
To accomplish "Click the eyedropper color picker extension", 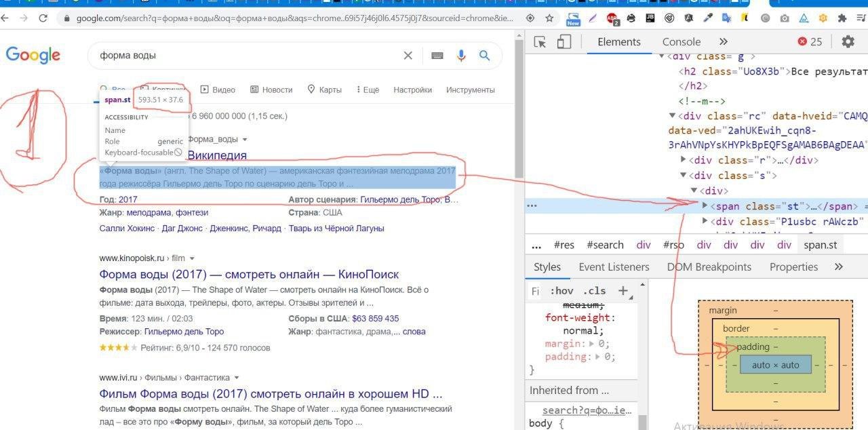I will pyautogui.click(x=708, y=18).
